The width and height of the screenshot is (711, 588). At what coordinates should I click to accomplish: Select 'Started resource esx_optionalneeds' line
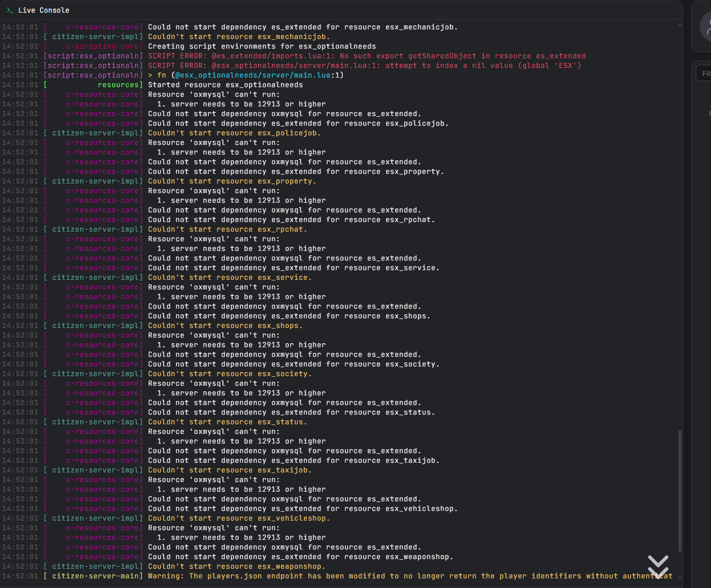[225, 85]
